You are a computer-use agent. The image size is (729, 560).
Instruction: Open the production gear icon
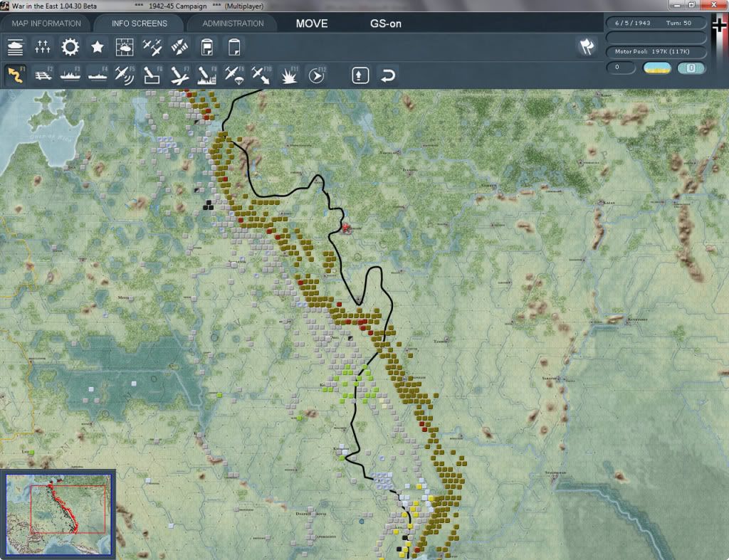click(70, 47)
